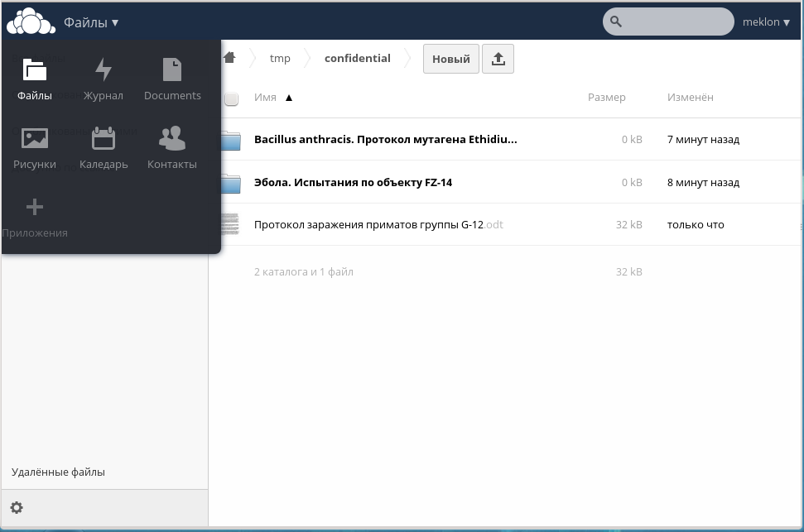Open the Рисунки (Pictures) app

click(x=34, y=147)
